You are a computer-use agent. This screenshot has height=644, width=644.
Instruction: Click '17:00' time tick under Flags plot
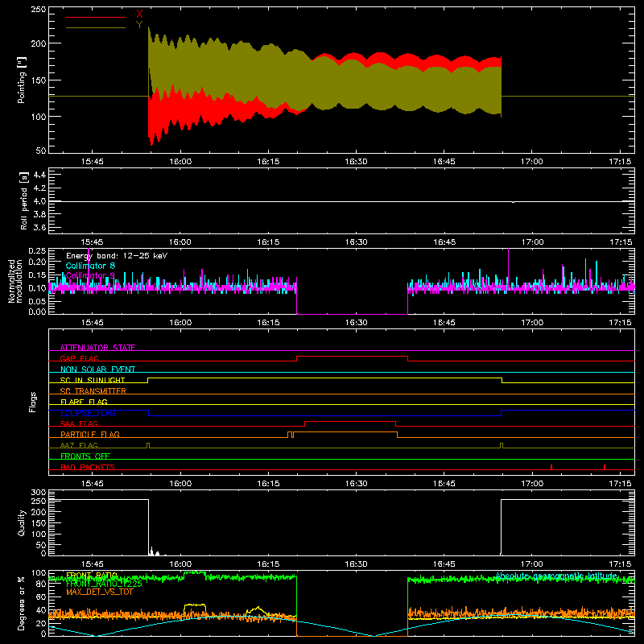(x=532, y=484)
